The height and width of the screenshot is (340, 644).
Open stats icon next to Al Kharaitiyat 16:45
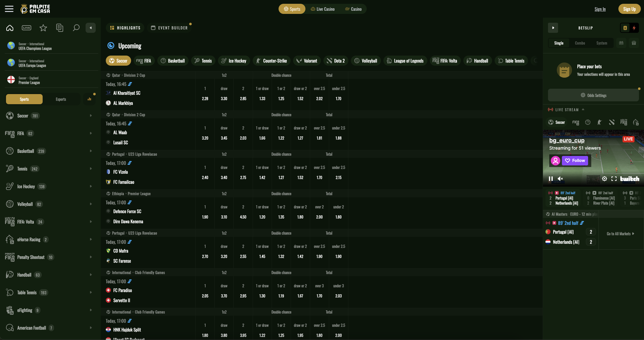(130, 84)
